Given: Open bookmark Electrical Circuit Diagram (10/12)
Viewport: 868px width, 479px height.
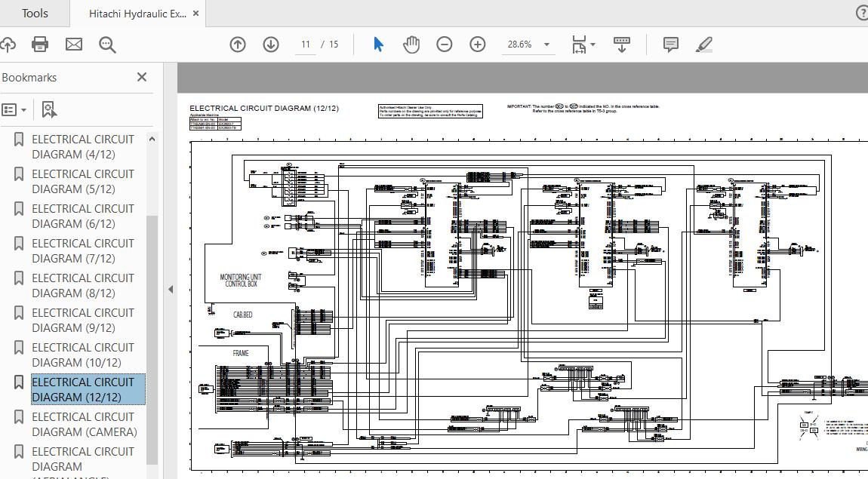Looking at the screenshot, I should click(82, 355).
